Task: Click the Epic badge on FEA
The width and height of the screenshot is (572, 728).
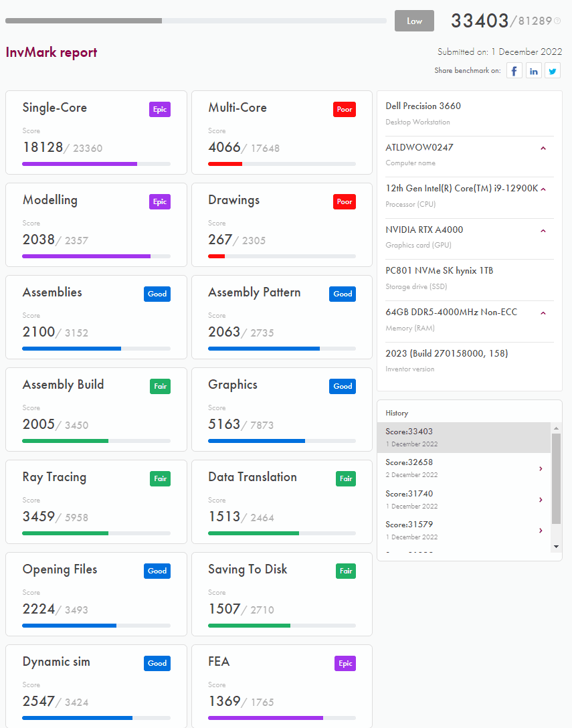Action: point(345,664)
